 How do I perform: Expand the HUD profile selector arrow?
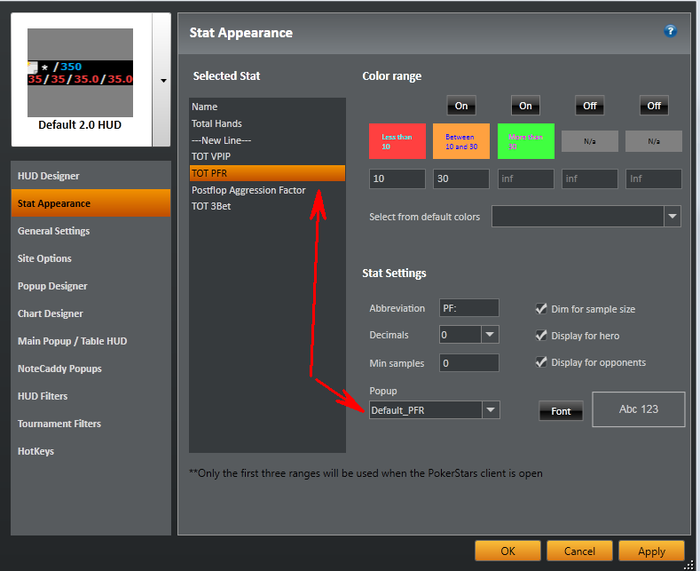click(163, 80)
